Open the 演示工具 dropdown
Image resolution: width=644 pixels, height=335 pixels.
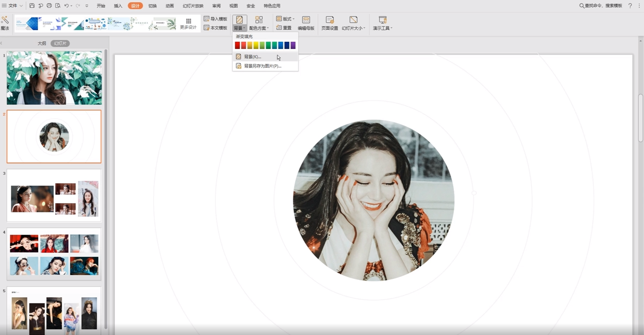pyautogui.click(x=383, y=23)
